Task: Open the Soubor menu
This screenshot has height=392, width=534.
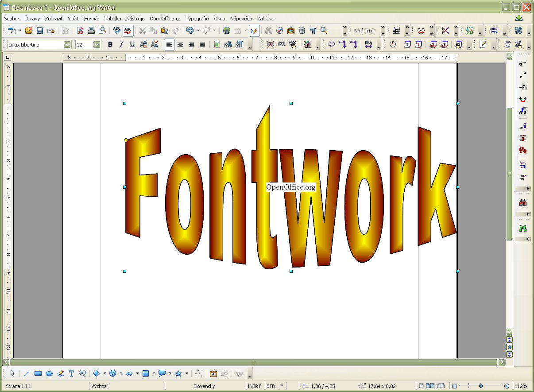Action: pyautogui.click(x=12, y=19)
